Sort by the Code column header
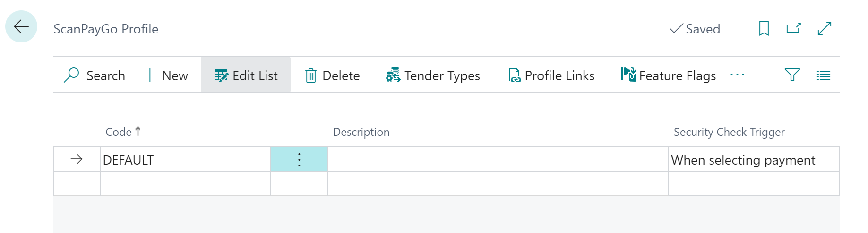Viewport: 868px width, 233px height. click(x=119, y=132)
